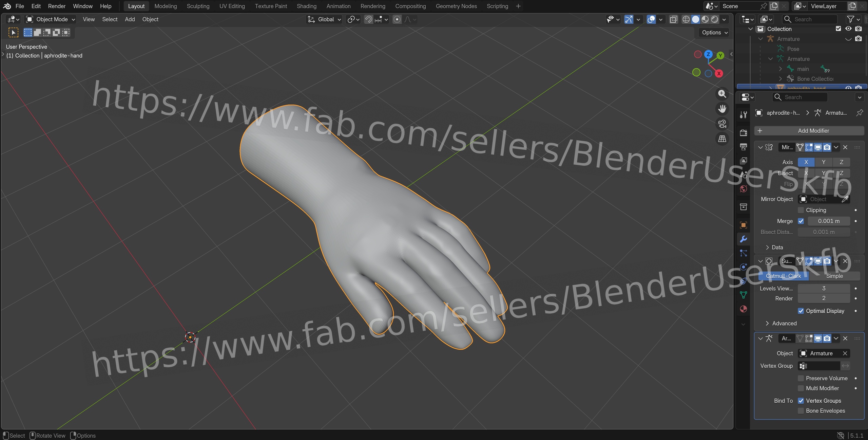
Task: Open the Tool properties tab
Action: pyautogui.click(x=744, y=115)
